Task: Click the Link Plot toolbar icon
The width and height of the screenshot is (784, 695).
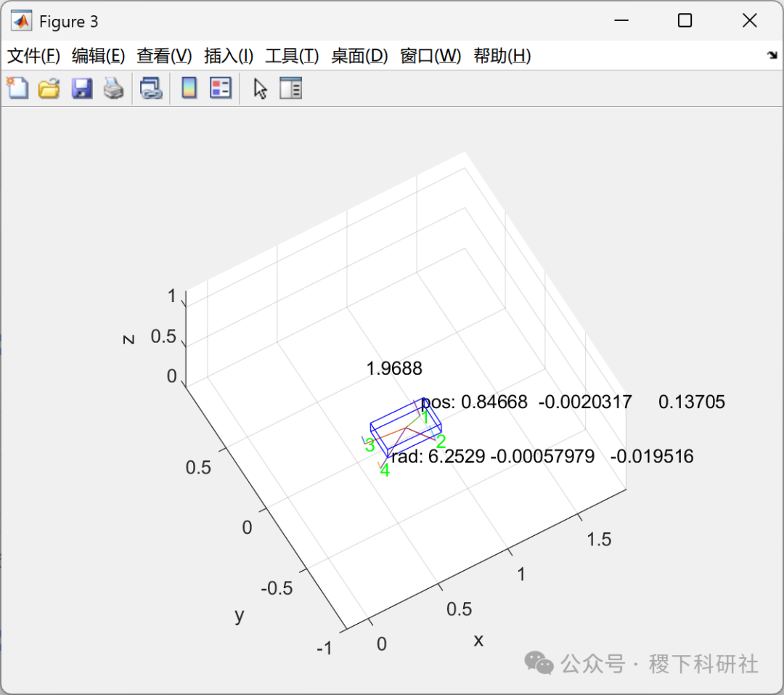Action: click(151, 88)
